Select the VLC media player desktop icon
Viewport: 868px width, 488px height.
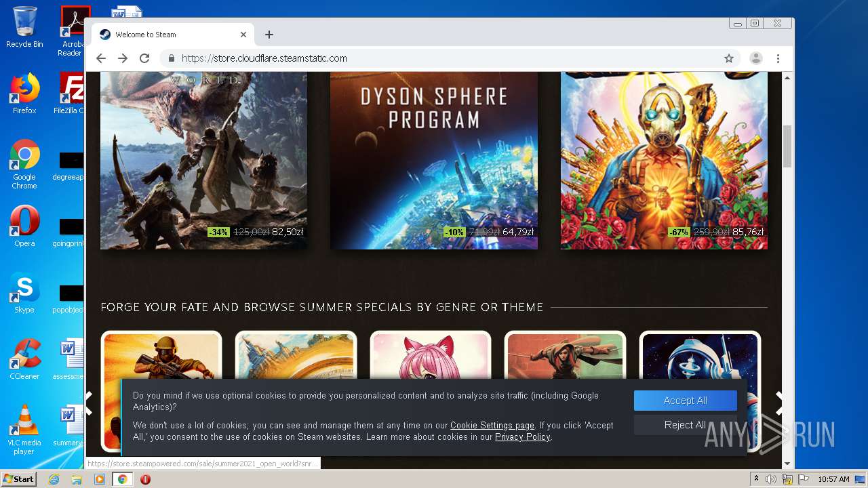click(x=24, y=430)
